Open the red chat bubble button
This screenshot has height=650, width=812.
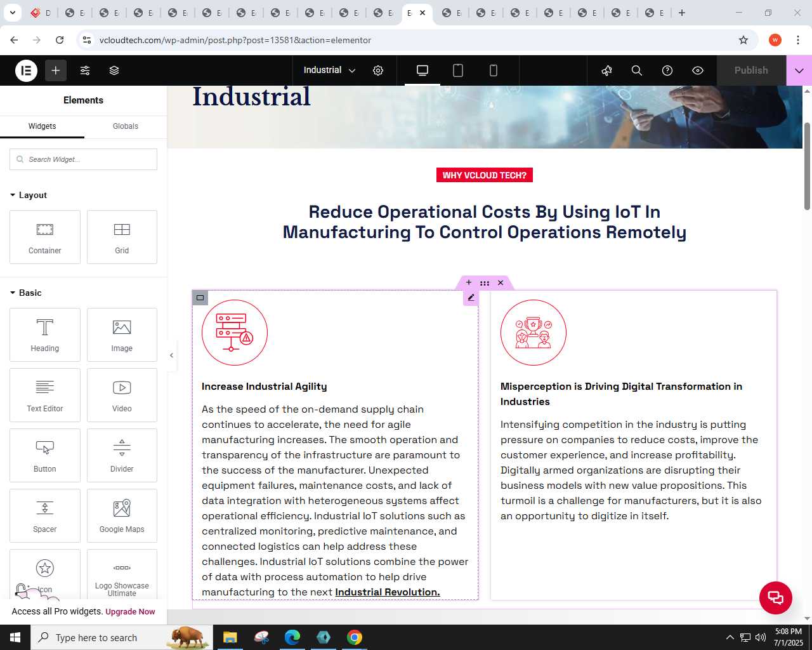(x=776, y=597)
